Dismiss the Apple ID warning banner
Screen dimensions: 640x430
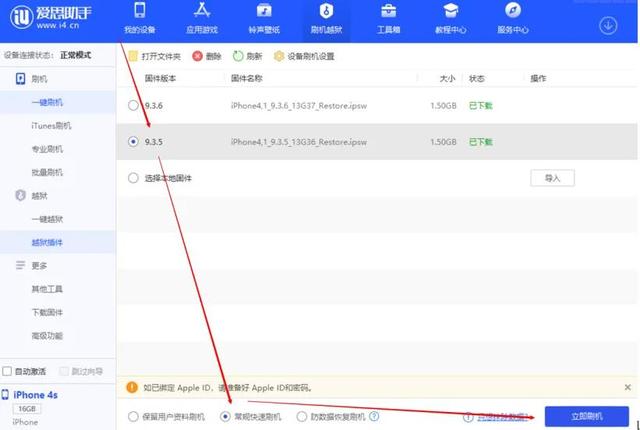click(x=627, y=387)
